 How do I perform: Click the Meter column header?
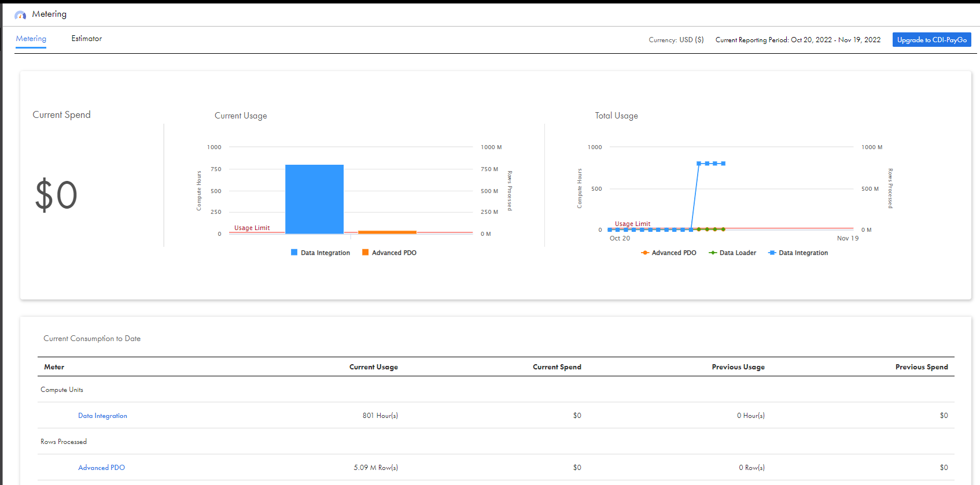[x=54, y=367]
